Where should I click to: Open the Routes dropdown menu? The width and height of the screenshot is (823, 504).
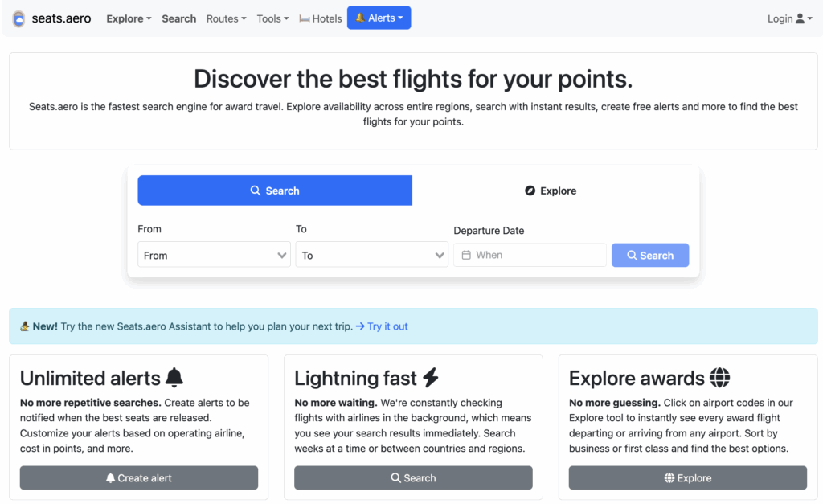226,18
